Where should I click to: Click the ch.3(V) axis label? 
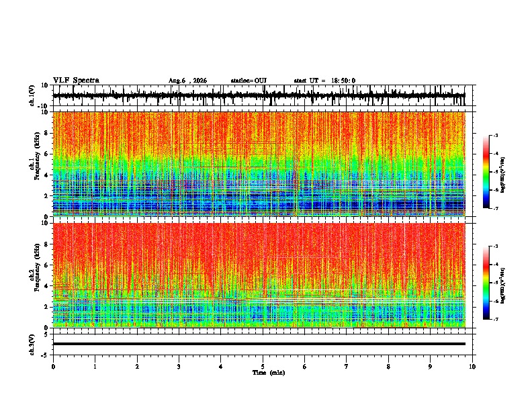[32, 345]
